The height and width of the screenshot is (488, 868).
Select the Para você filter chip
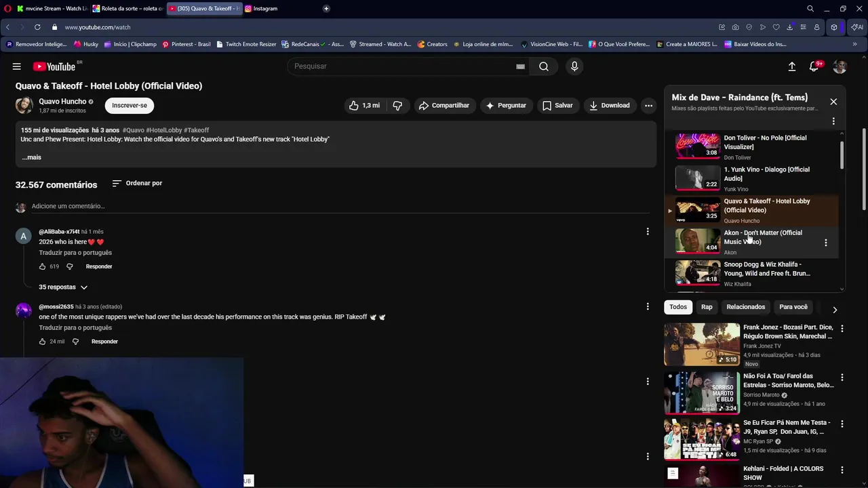[x=793, y=307]
